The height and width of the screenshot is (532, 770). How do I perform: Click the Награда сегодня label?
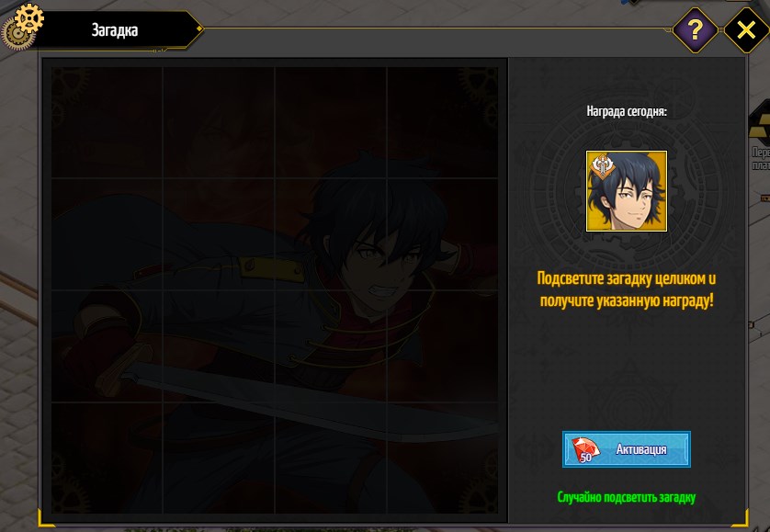pyautogui.click(x=627, y=111)
